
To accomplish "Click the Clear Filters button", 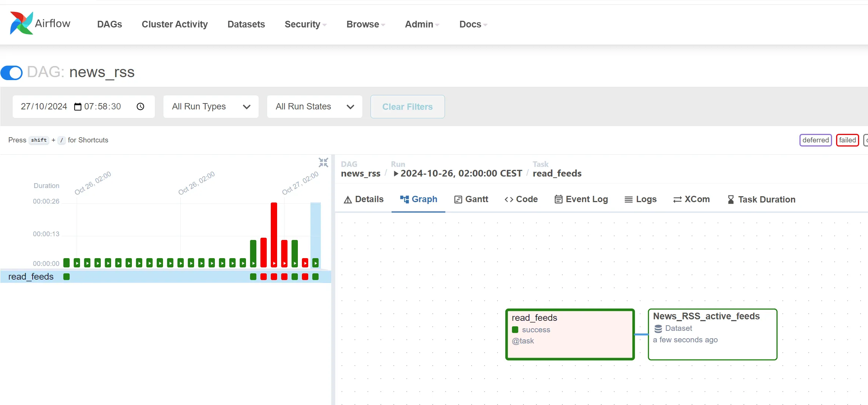I will pos(407,107).
